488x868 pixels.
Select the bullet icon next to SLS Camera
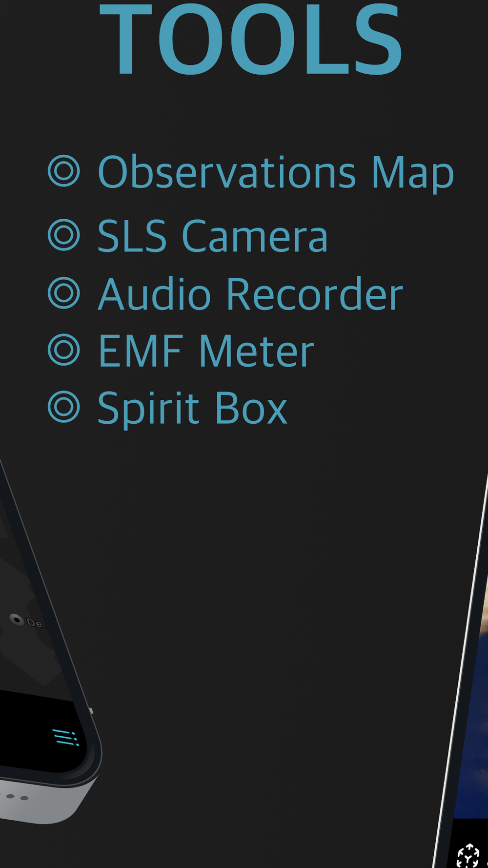[x=64, y=235]
